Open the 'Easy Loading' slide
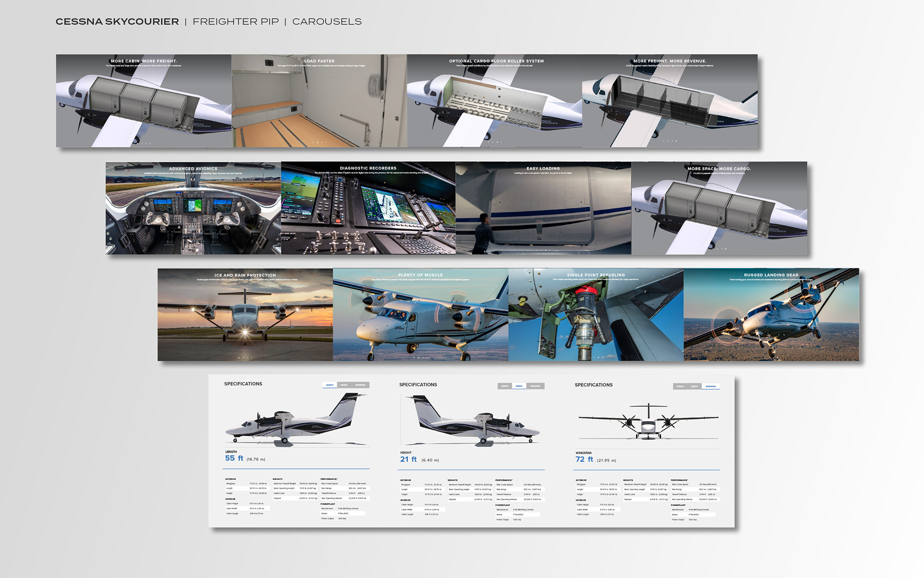 click(543, 208)
